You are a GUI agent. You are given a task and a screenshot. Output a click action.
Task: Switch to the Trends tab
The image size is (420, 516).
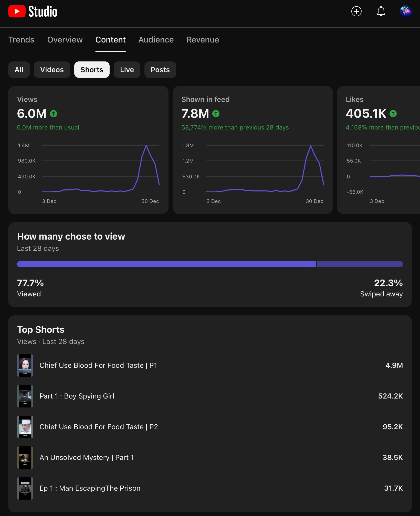pyautogui.click(x=21, y=40)
